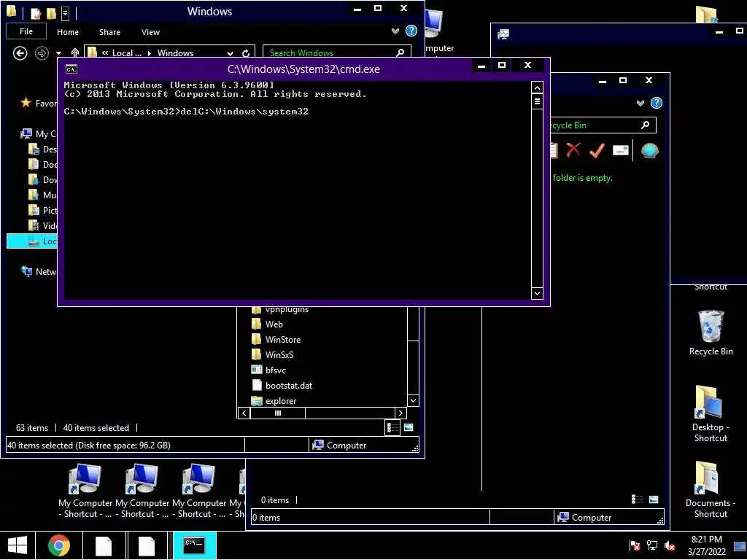747x560 pixels.
Task: Open the Share ribbon tab
Action: click(109, 32)
